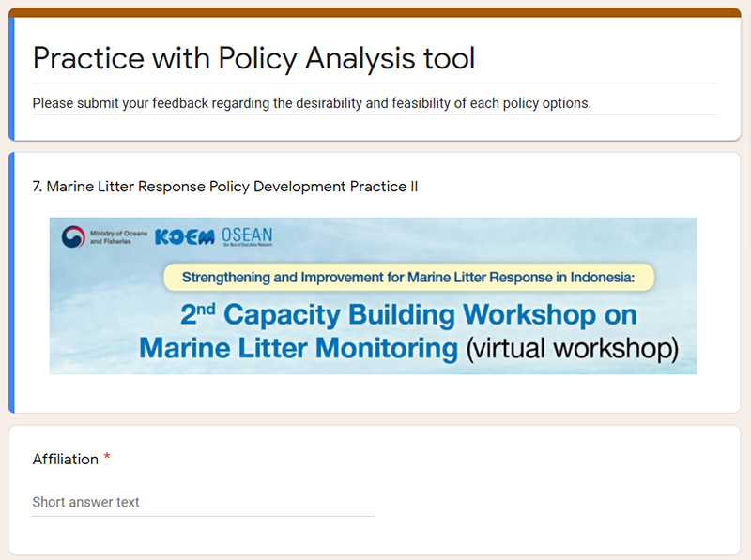Click the "Ministry of Oceans and Fisheries" text
751x560 pixels.
[114, 237]
